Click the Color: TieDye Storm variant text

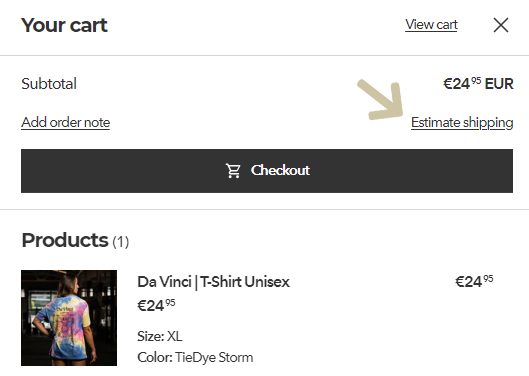pyautogui.click(x=195, y=357)
